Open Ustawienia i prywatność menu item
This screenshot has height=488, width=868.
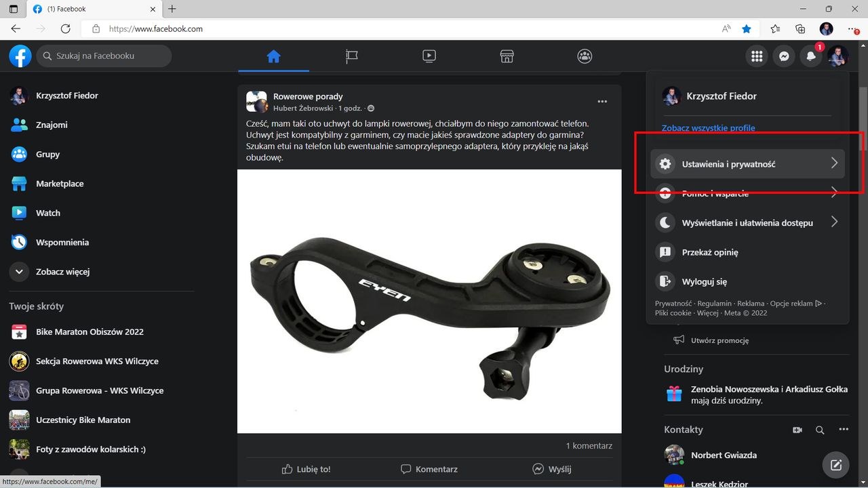[x=747, y=164]
